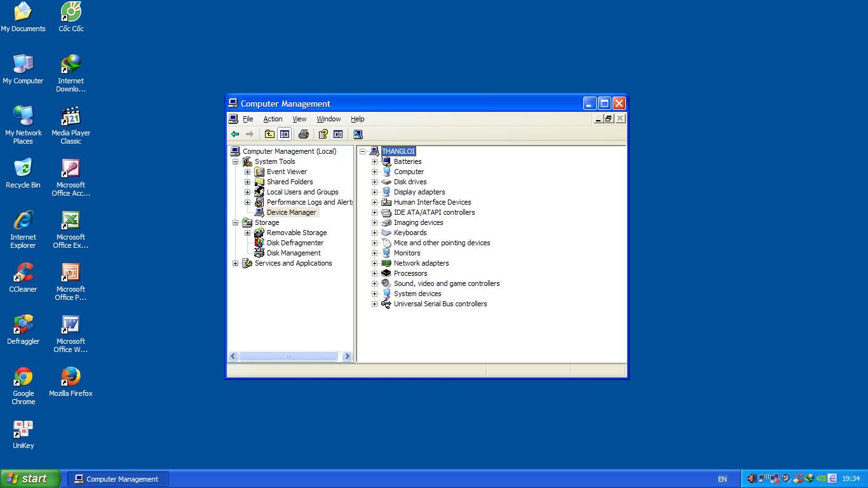
Task: Open the Action menu
Action: (x=273, y=119)
